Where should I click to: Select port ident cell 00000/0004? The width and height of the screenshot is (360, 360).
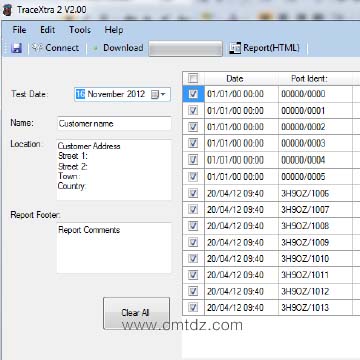tap(315, 160)
